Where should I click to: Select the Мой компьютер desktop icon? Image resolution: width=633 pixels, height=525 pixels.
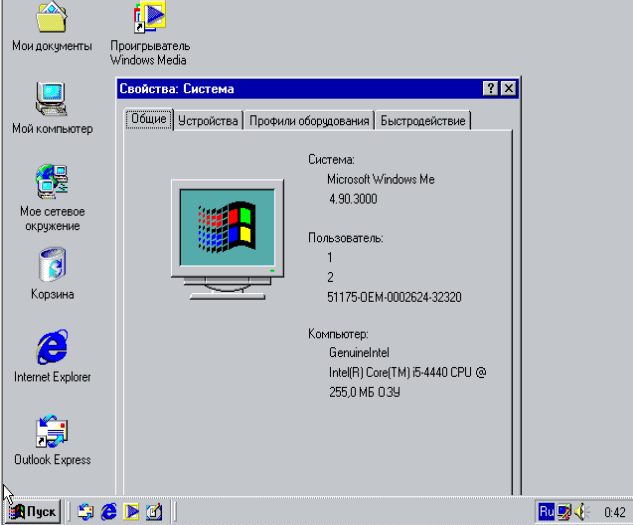click(x=52, y=108)
